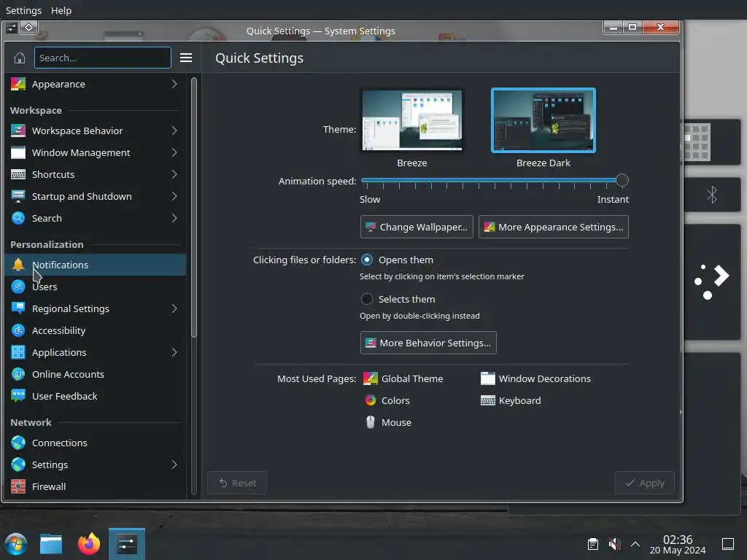Click the pin window titlebar icon

point(28,28)
